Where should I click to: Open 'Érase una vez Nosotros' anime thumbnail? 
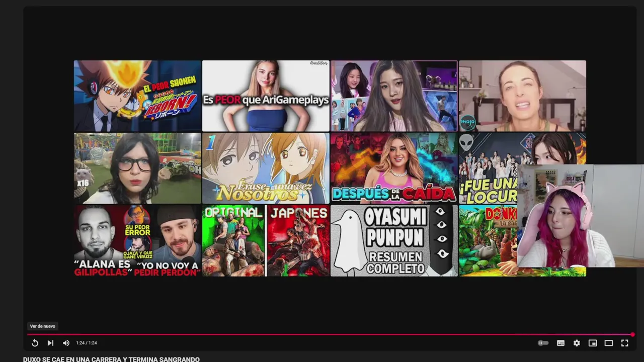tap(266, 168)
